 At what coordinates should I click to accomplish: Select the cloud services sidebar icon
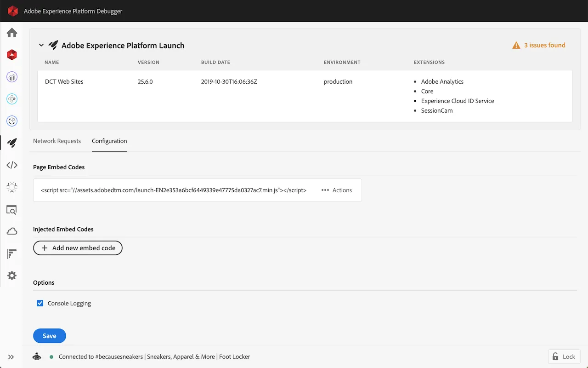(x=11, y=231)
